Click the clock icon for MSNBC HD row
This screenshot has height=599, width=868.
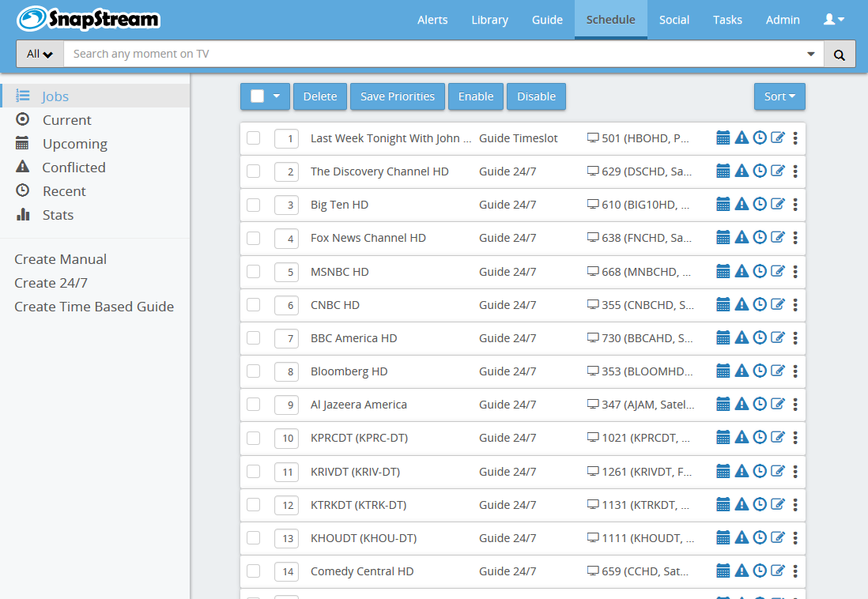pyautogui.click(x=760, y=272)
